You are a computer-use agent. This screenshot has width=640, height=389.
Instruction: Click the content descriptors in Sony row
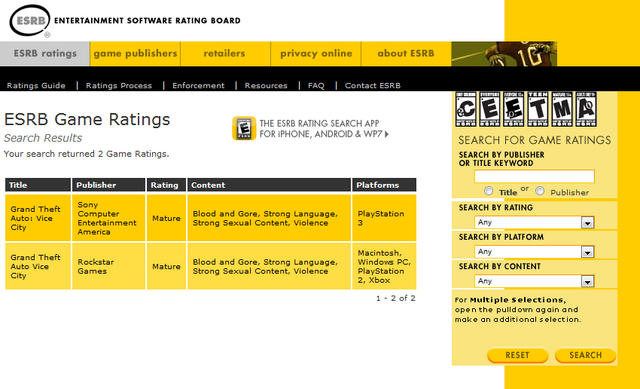265,218
